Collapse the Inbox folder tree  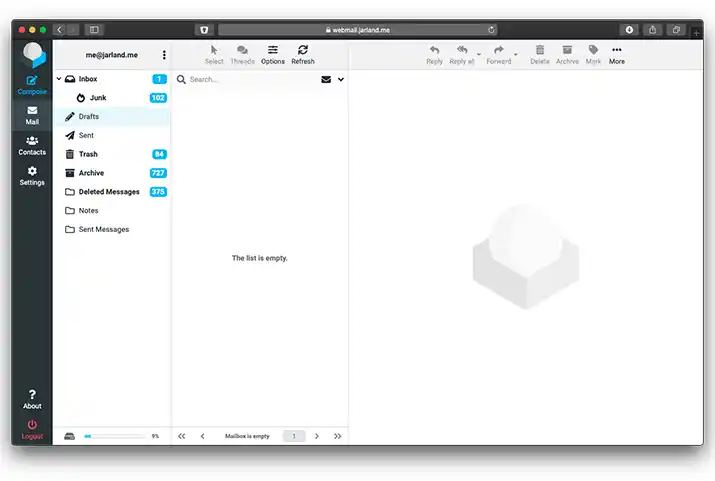pos(59,79)
